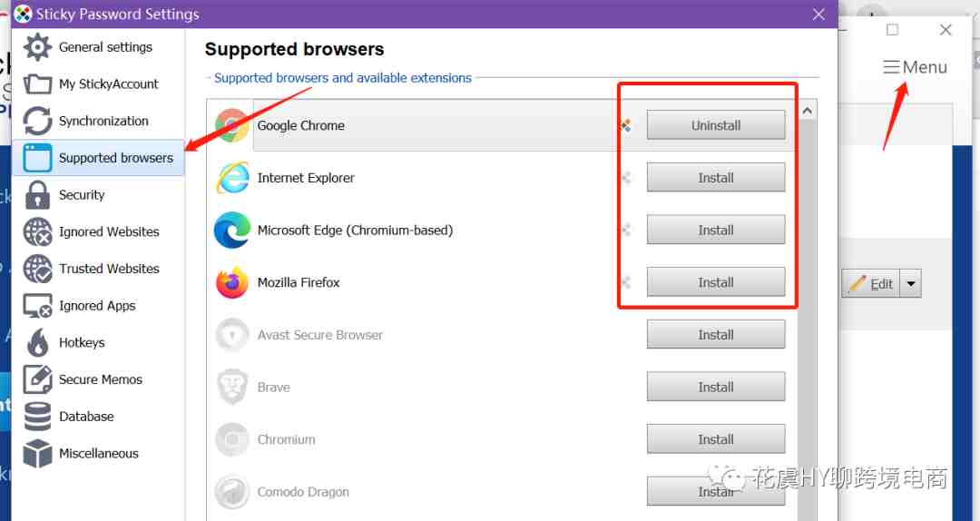Click the Sticky Password logo in title bar
Image resolution: width=980 pixels, height=521 pixels.
(x=23, y=14)
